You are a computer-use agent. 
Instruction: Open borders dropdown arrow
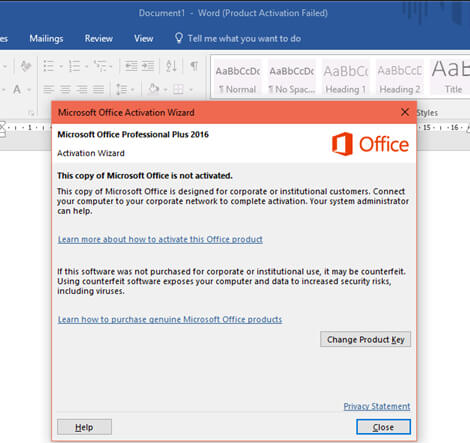click(x=191, y=89)
